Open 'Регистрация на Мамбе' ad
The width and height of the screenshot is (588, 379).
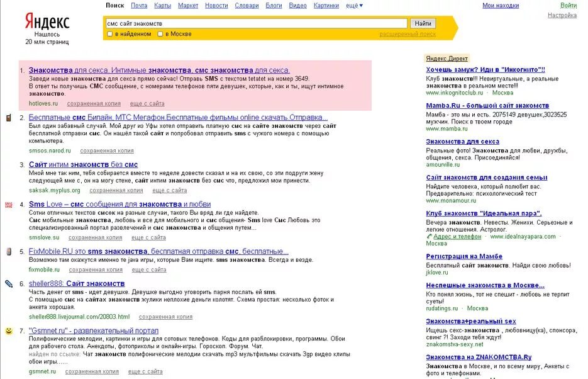click(464, 257)
